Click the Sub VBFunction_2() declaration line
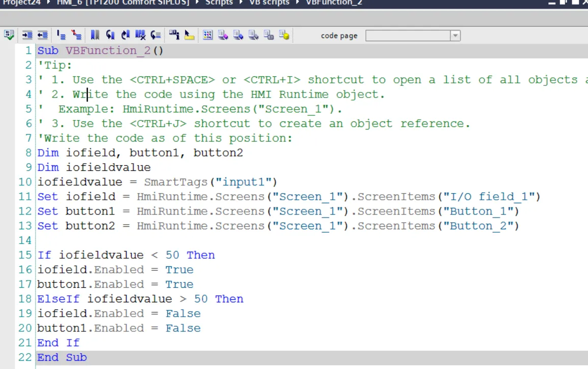The width and height of the screenshot is (588, 369). coord(100,51)
